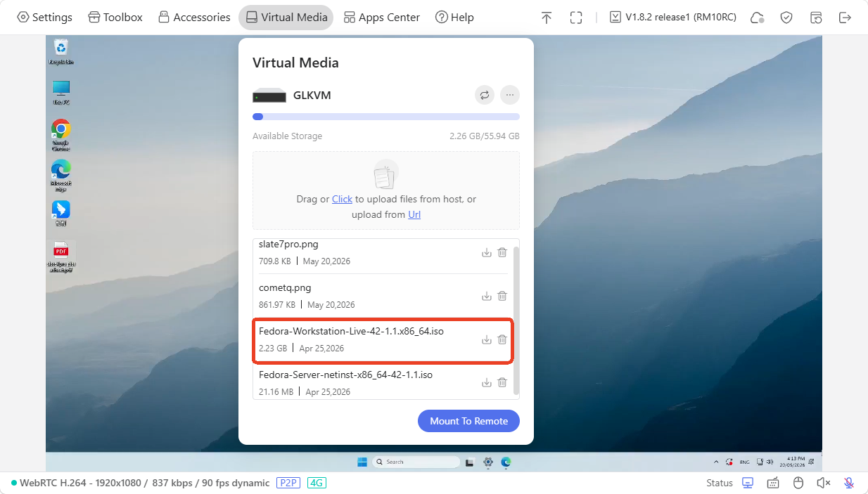Open the Apps Center menu
This screenshot has width=868, height=494.
[381, 17]
